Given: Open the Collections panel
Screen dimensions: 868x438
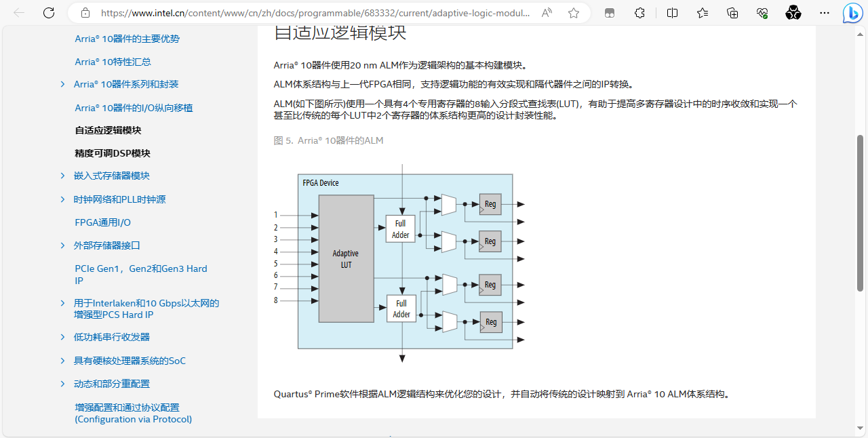Looking at the screenshot, I should pos(732,12).
